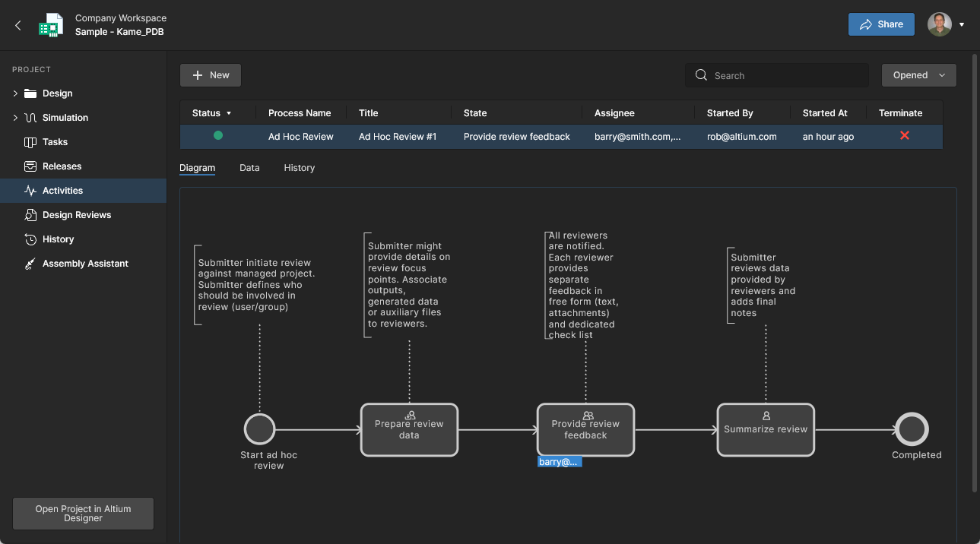Image resolution: width=980 pixels, height=544 pixels.
Task: Sort by the Status column arrow
Action: 228,113
